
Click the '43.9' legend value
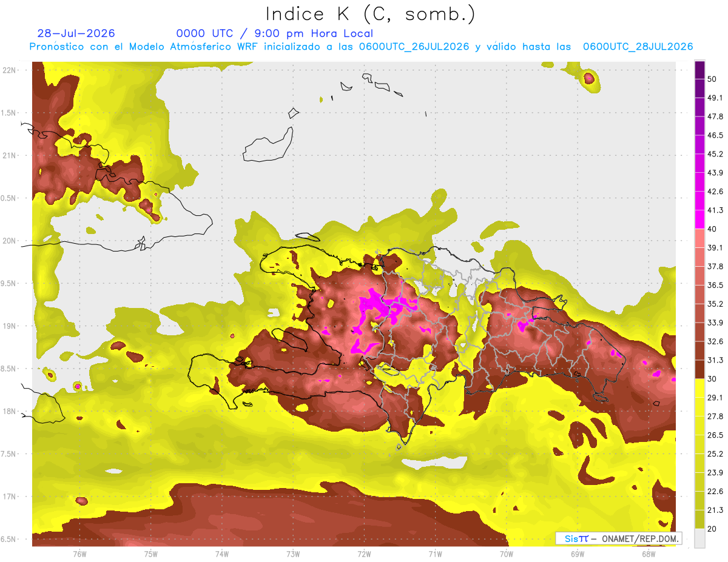click(715, 173)
